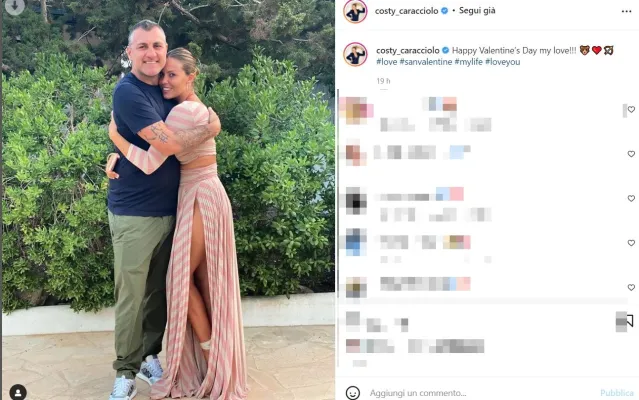Open the emoji picker smiley icon

coord(353,393)
